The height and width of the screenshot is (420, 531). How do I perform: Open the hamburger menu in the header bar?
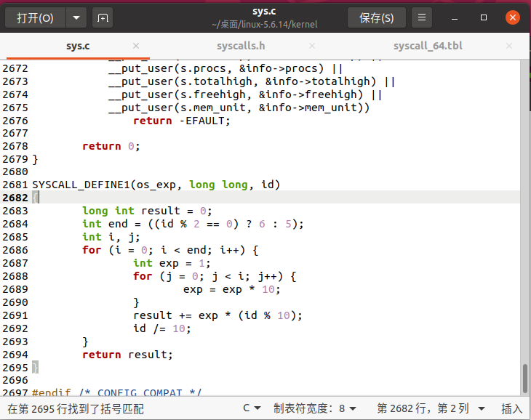[x=421, y=17]
